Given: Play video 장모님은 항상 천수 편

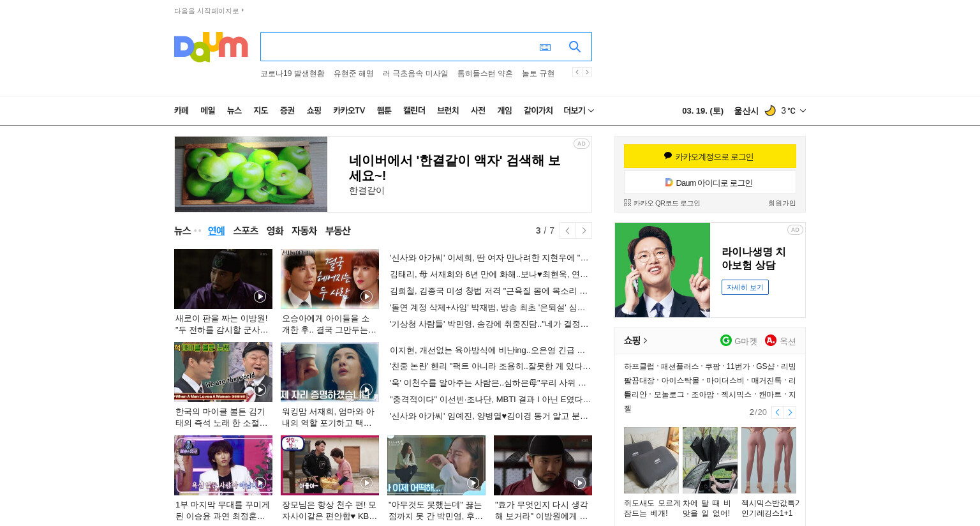Looking at the screenshot, I should coord(366,483).
